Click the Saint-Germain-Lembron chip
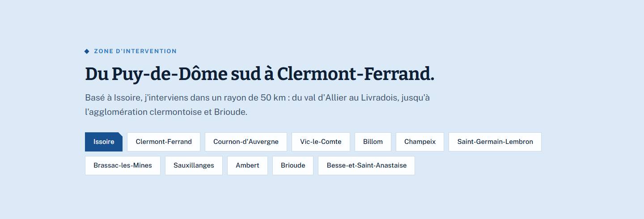 [495, 142]
